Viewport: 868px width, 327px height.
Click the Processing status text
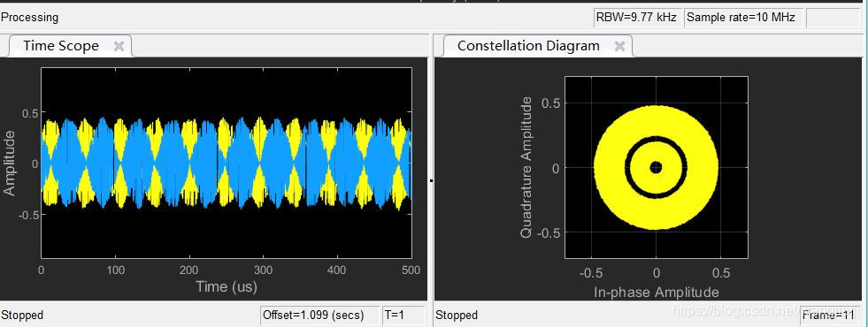click(30, 17)
